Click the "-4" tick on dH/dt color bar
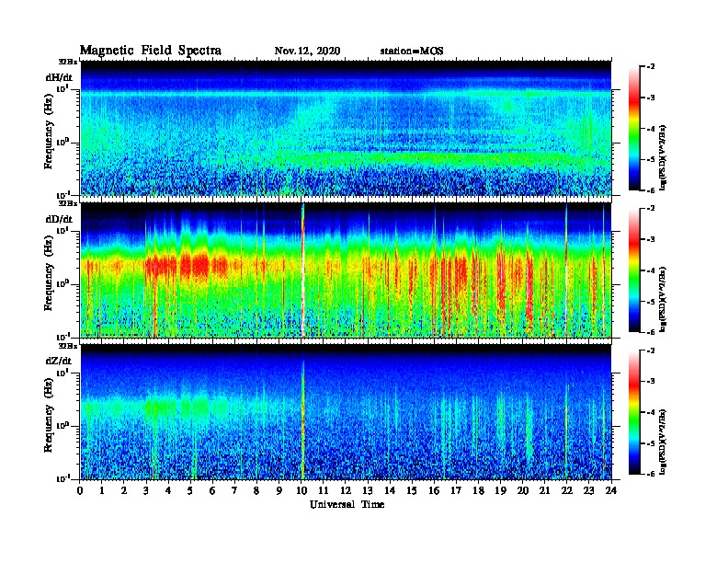 coord(650,129)
